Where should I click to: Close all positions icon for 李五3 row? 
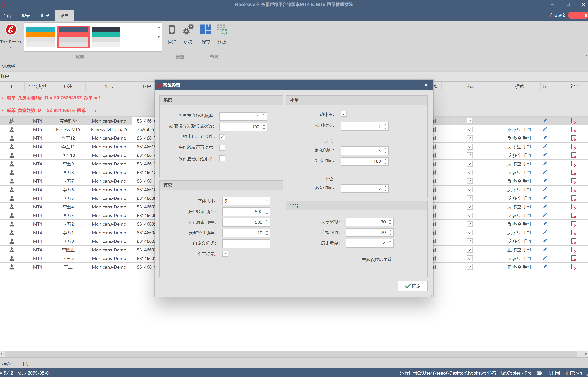pos(574,215)
